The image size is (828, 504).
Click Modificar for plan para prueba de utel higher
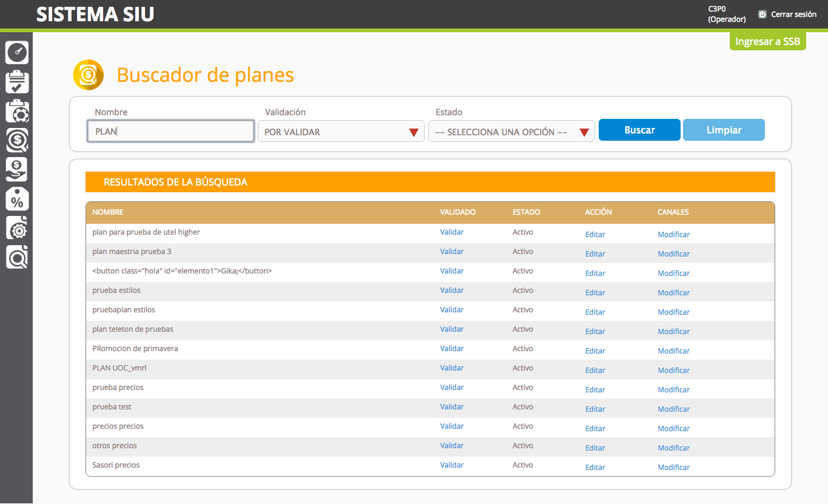674,235
